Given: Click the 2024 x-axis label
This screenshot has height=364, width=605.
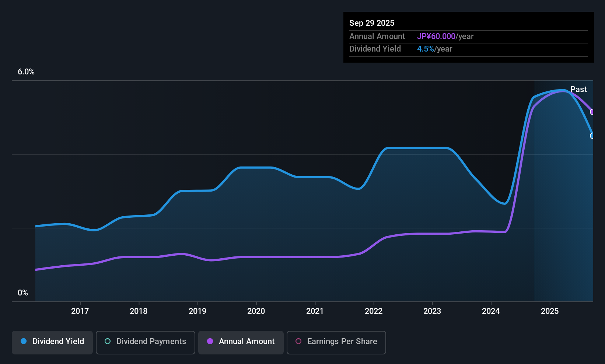Looking at the screenshot, I should pyautogui.click(x=491, y=311).
